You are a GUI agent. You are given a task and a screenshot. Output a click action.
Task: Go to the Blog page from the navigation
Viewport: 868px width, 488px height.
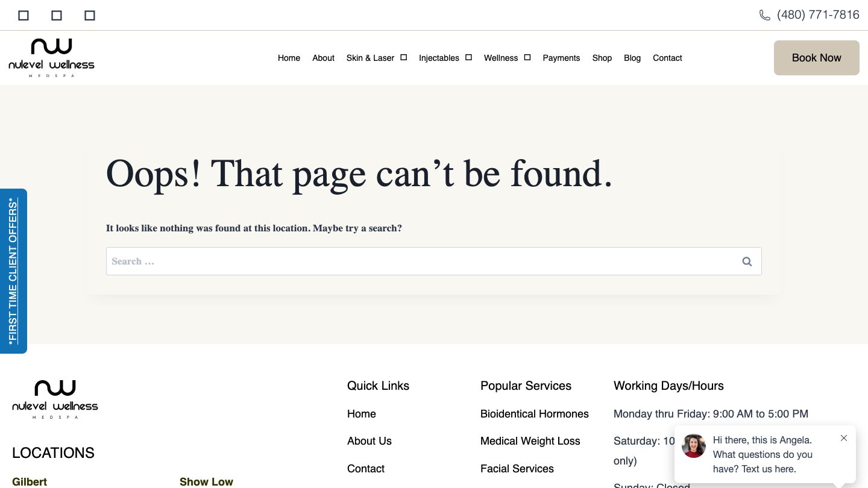632,58
